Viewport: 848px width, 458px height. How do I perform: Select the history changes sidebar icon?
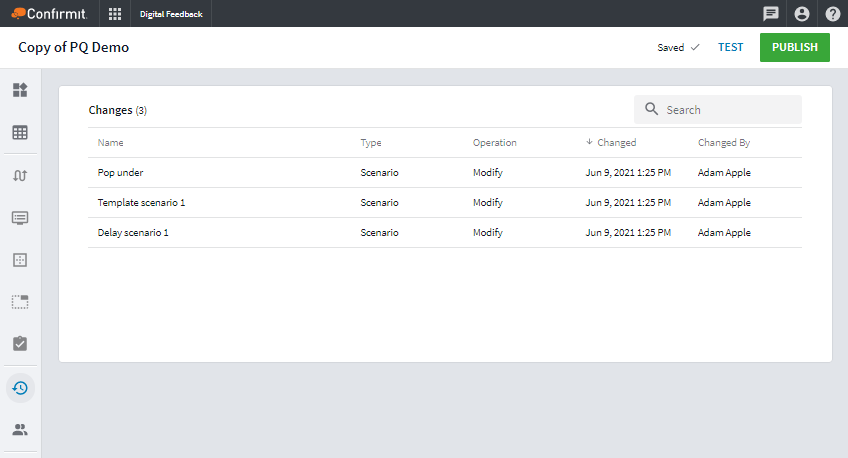pyautogui.click(x=20, y=388)
